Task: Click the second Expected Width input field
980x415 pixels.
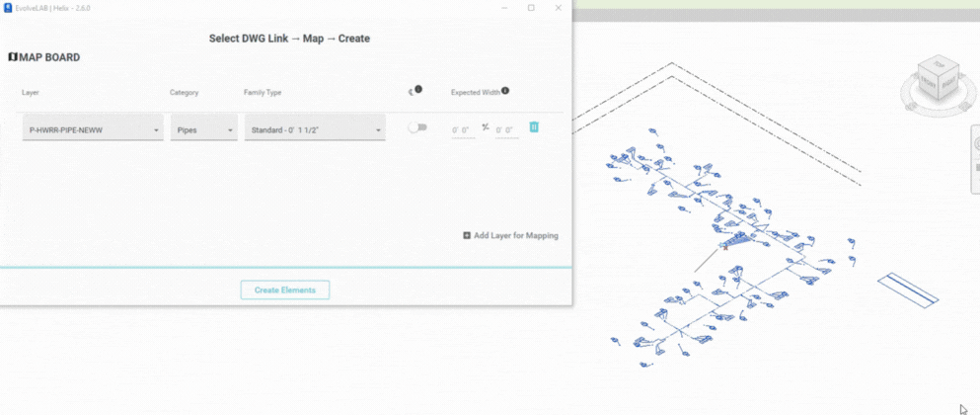Action: point(505,129)
